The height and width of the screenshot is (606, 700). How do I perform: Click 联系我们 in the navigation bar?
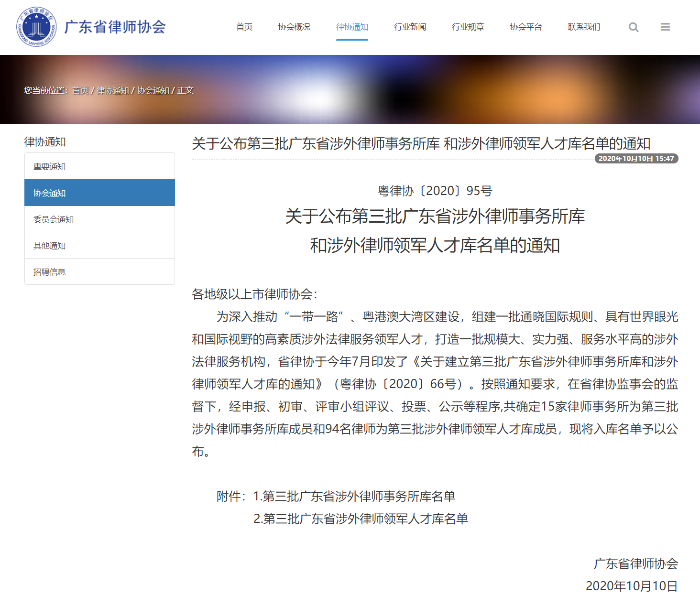584,27
